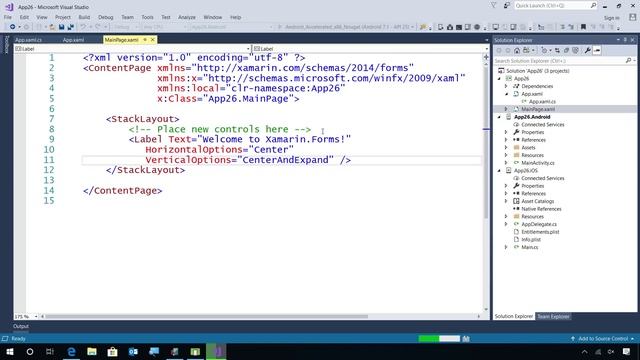The height and width of the screenshot is (360, 640).
Task: Open the editor zoom level dropdown
Action: pyautogui.click(x=36, y=316)
